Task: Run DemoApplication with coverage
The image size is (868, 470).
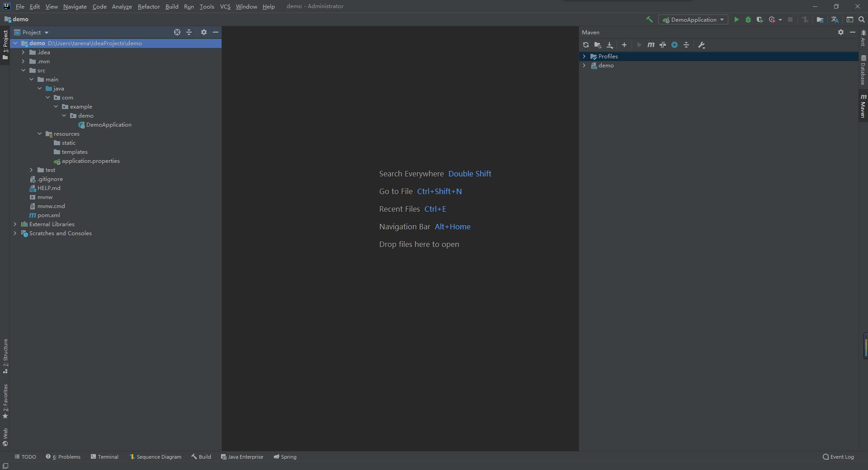Action: tap(760, 19)
